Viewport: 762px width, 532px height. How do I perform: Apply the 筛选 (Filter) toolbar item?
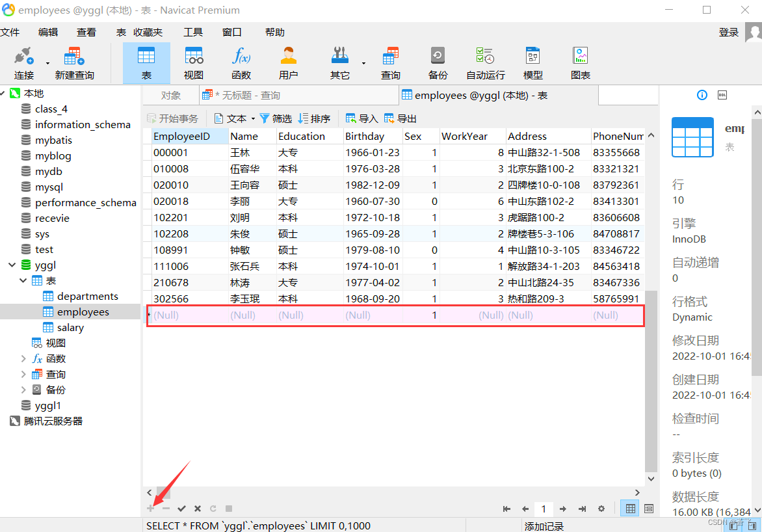coord(276,118)
